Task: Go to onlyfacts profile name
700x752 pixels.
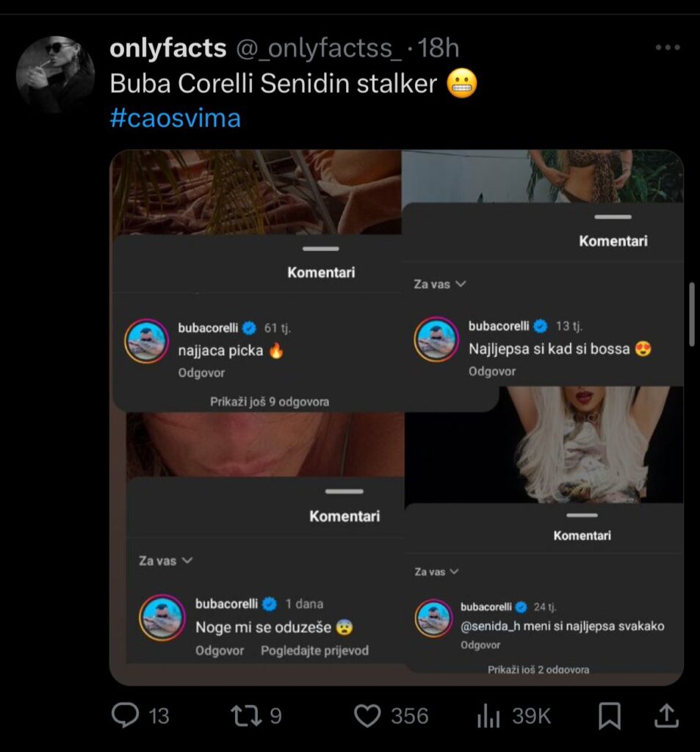Action: pyautogui.click(x=167, y=48)
